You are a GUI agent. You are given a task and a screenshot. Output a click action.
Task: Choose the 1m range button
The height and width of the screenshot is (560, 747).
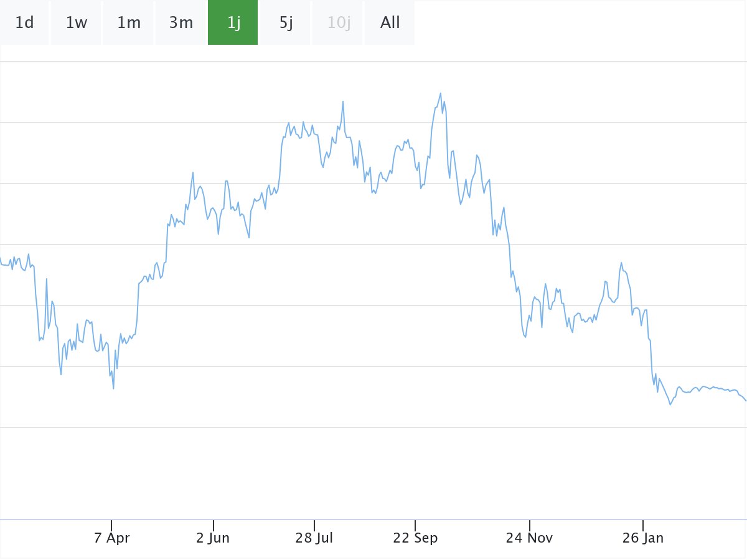[x=129, y=23]
